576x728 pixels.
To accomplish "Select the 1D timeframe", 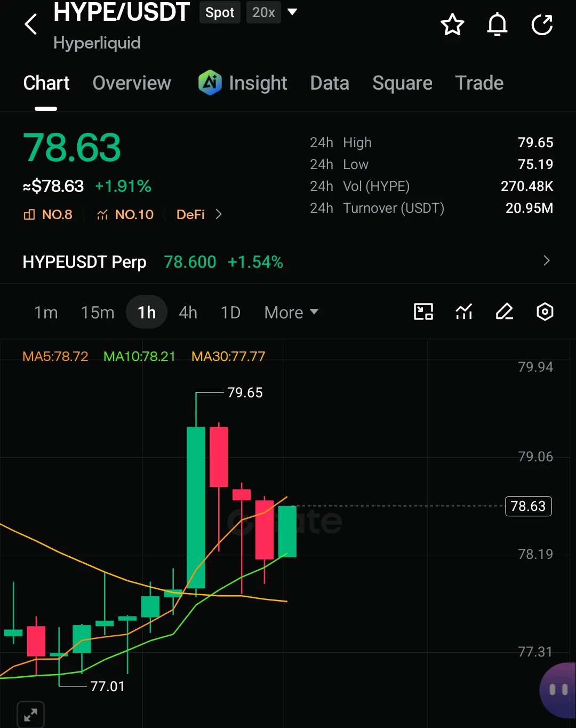I will (x=230, y=313).
